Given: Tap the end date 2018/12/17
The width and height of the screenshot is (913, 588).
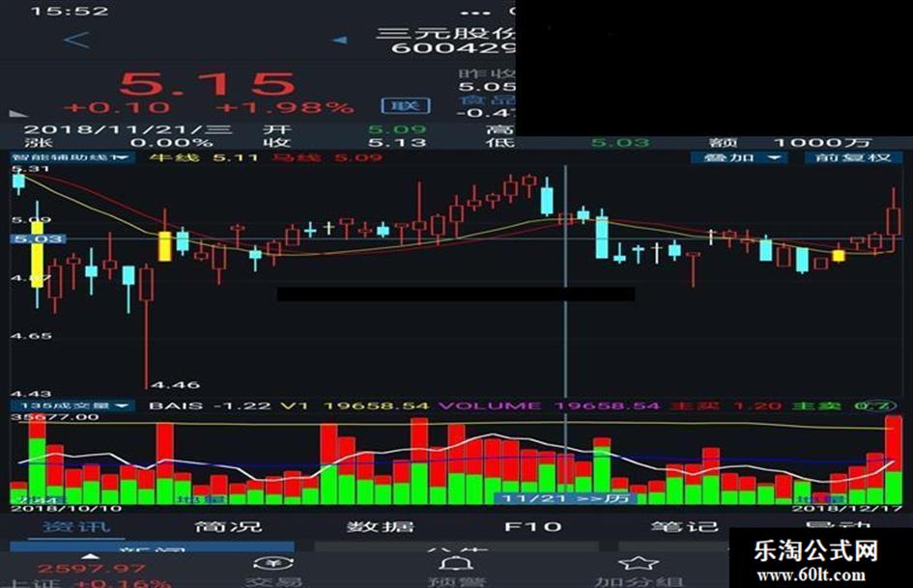Looking at the screenshot, I should point(846,508).
